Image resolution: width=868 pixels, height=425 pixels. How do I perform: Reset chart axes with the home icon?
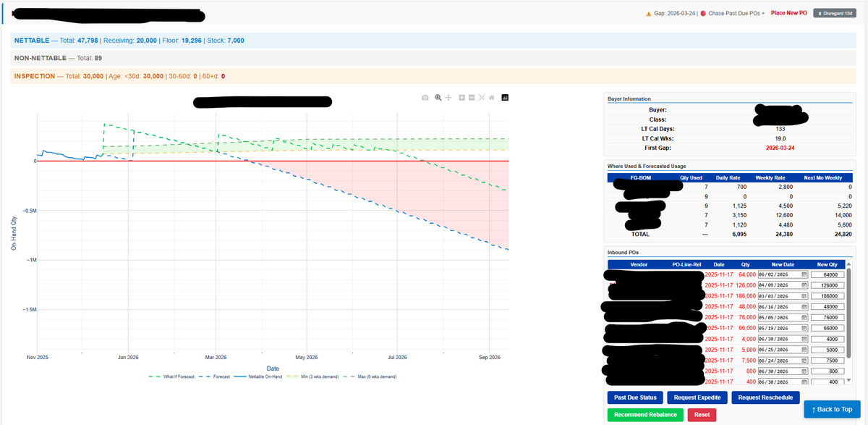click(491, 97)
